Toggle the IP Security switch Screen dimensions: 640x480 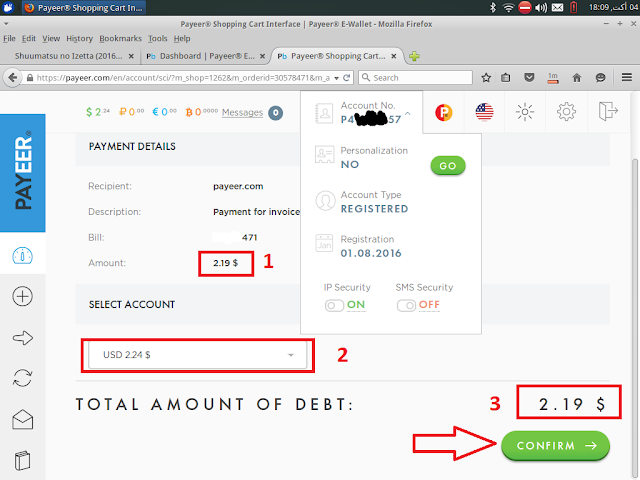334,305
